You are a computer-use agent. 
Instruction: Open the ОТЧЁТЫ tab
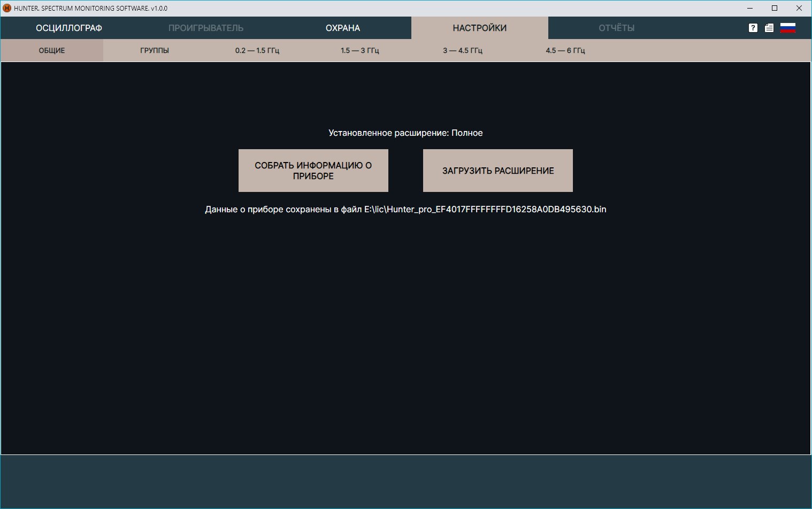[616, 28]
